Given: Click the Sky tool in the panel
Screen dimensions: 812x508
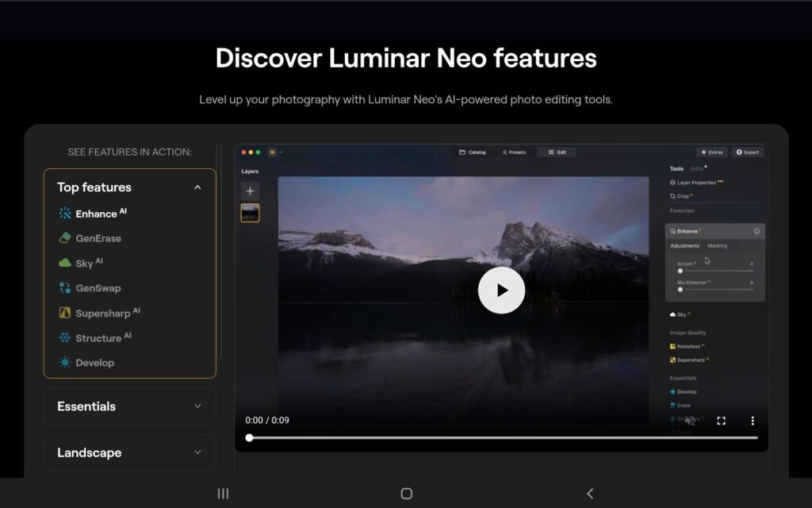Looking at the screenshot, I should (x=680, y=314).
